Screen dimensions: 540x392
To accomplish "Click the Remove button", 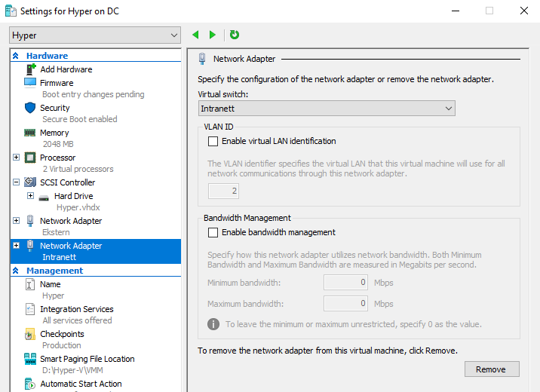I will point(490,369).
